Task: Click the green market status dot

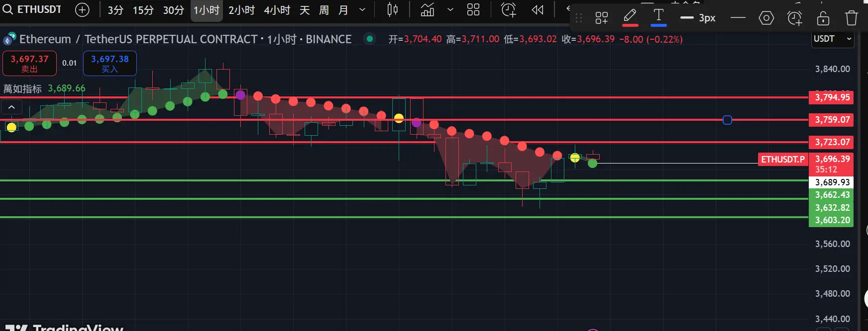Action: pos(369,39)
